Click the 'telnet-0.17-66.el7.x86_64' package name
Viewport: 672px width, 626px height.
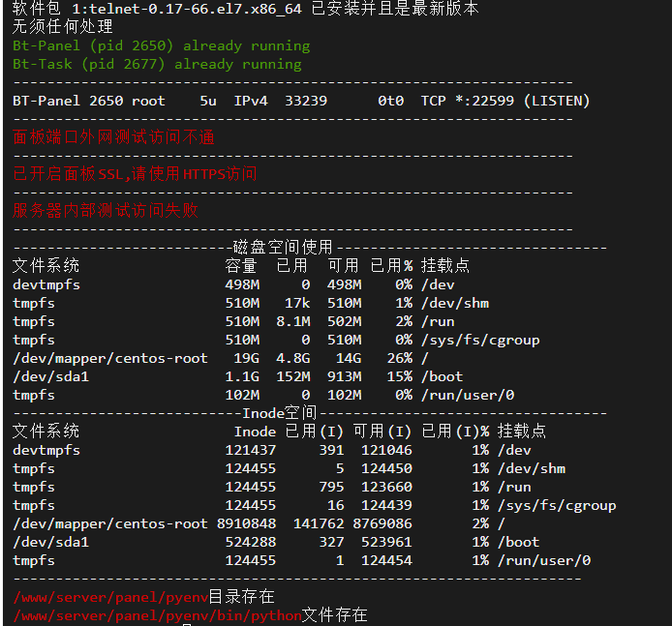(195, 9)
